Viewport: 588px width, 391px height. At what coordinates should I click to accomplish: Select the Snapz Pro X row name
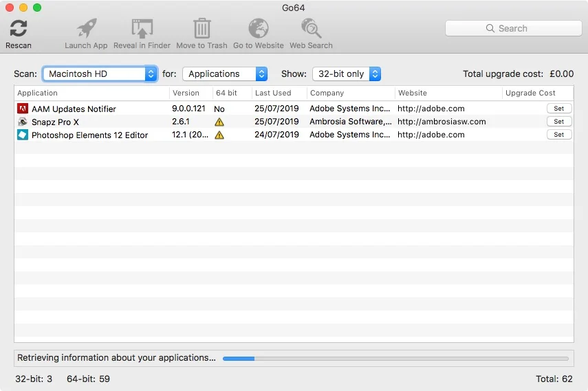55,122
